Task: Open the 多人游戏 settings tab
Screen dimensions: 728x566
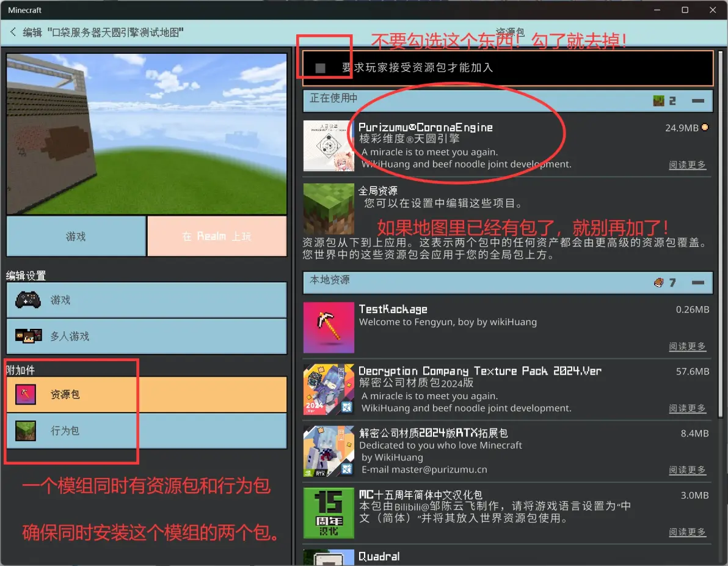Action: pyautogui.click(x=147, y=336)
